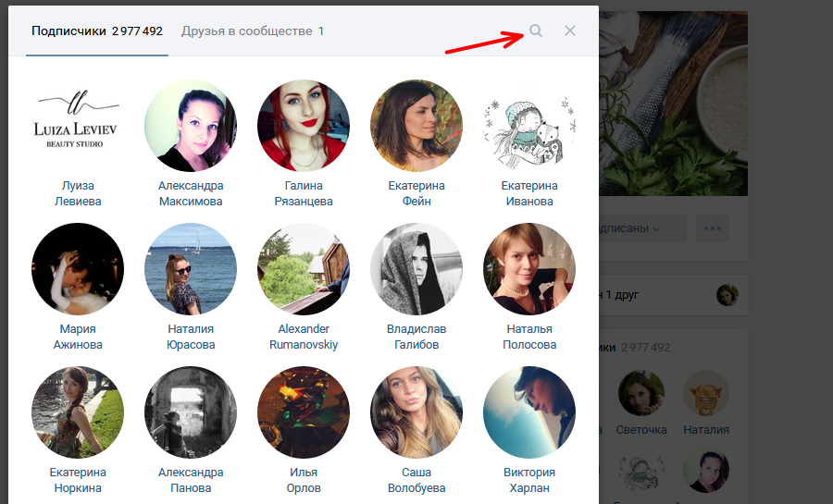The image size is (833, 504).
Task: Open Наталья Полосова name link
Action: [529, 337]
